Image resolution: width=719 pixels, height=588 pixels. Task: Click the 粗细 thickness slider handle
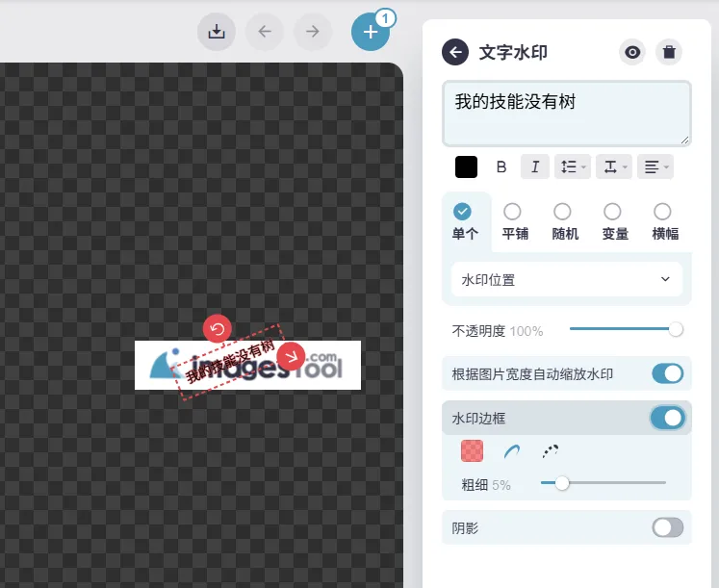pos(562,483)
